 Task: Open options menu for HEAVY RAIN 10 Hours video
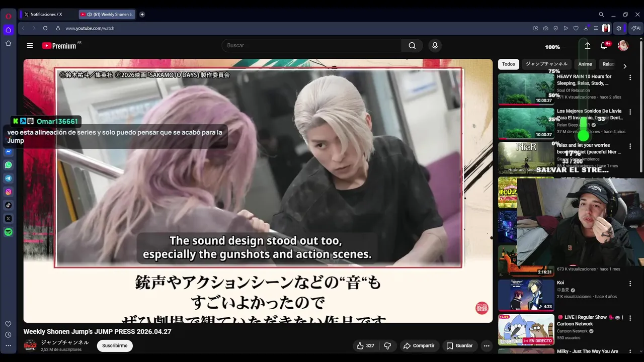(630, 77)
